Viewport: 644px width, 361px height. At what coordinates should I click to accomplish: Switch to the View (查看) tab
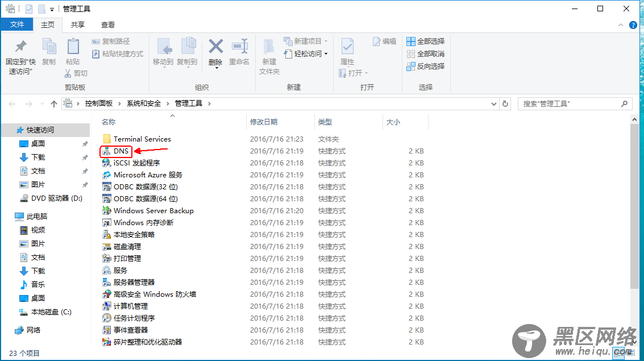[108, 25]
